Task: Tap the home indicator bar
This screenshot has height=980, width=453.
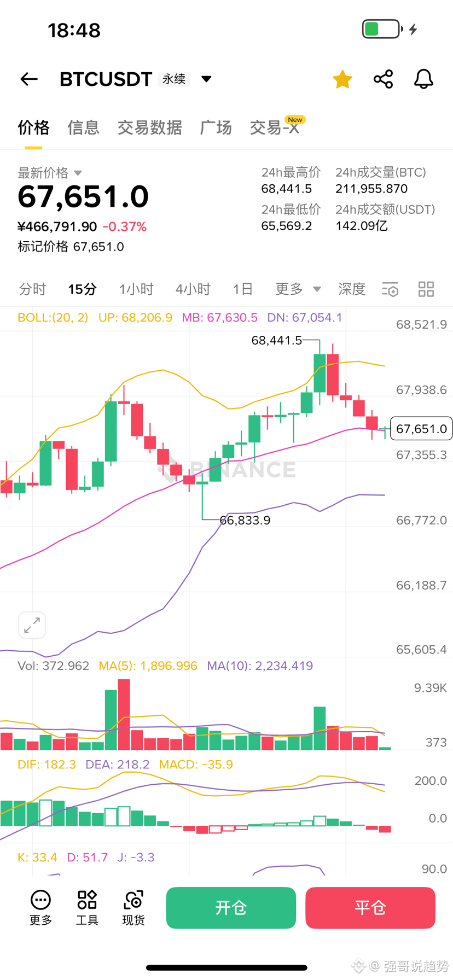Action: (226, 967)
